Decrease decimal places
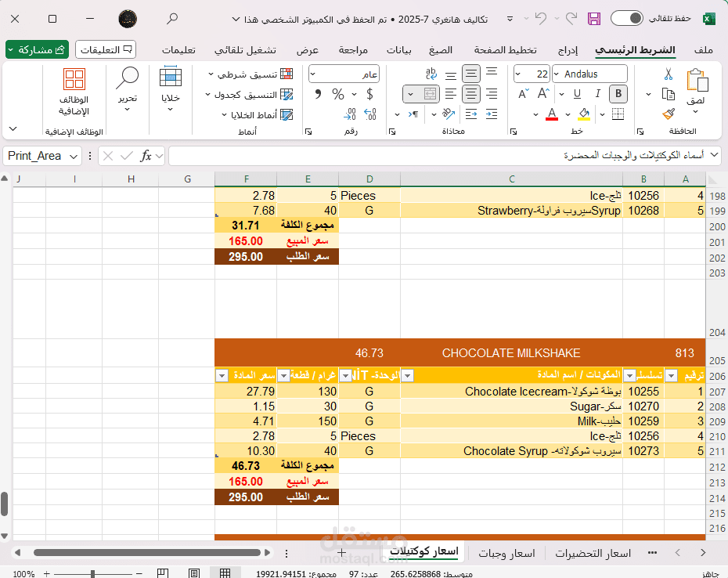 click(x=350, y=114)
